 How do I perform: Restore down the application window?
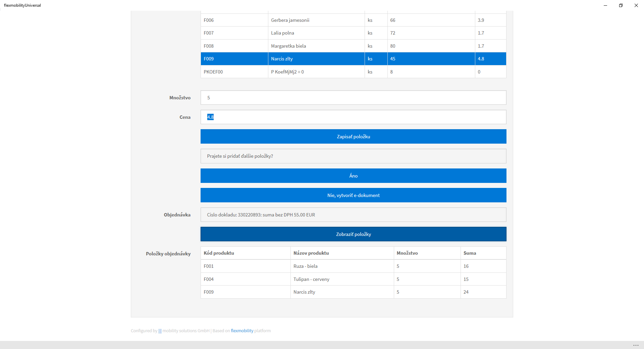[621, 5]
